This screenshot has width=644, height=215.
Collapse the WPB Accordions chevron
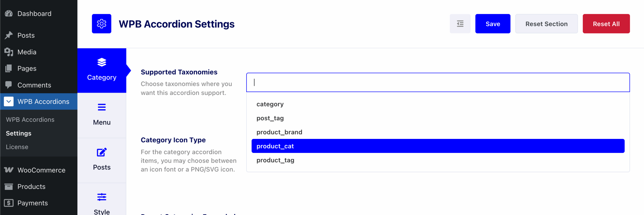pyautogui.click(x=9, y=101)
